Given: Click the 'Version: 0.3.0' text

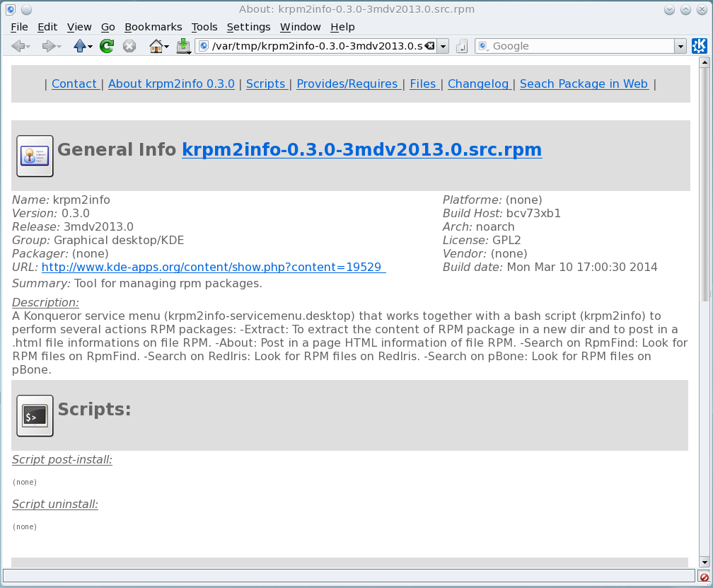Looking at the screenshot, I should click(50, 213).
